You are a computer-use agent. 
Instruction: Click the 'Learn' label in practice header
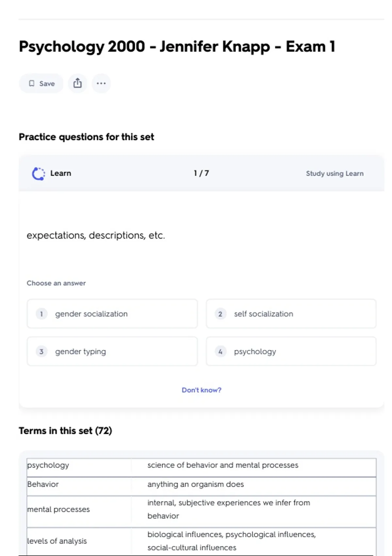[x=61, y=173]
